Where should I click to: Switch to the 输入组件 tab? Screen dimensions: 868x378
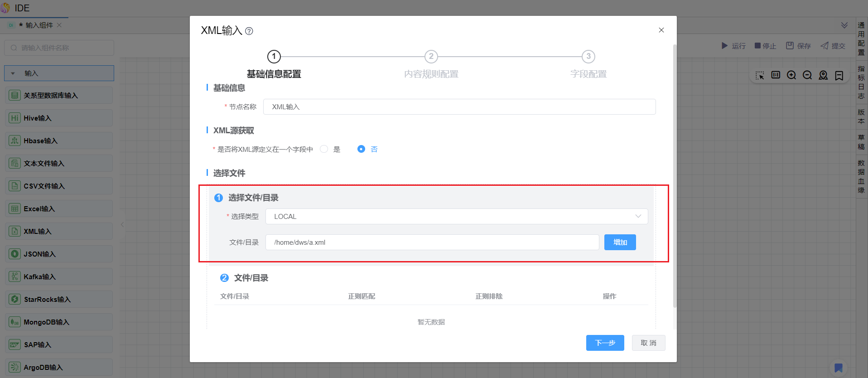coord(39,25)
